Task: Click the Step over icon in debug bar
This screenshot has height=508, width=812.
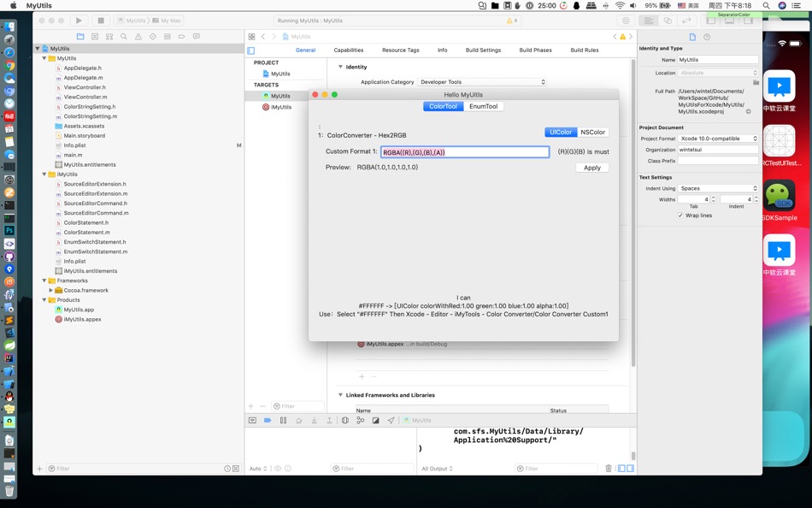Action: click(x=299, y=421)
